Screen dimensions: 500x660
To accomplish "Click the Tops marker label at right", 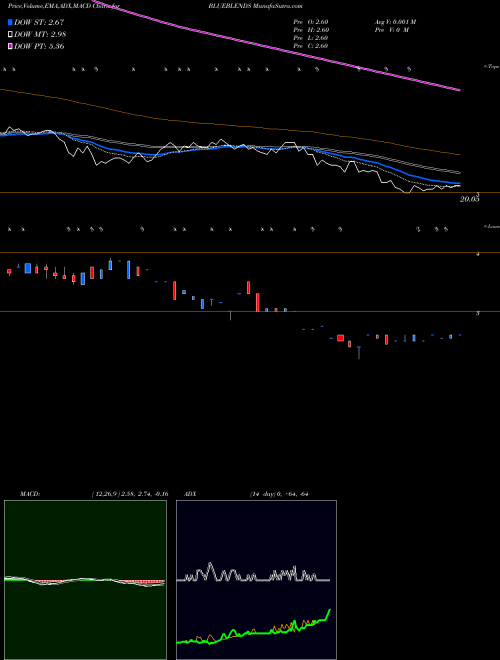I will pos(491,67).
